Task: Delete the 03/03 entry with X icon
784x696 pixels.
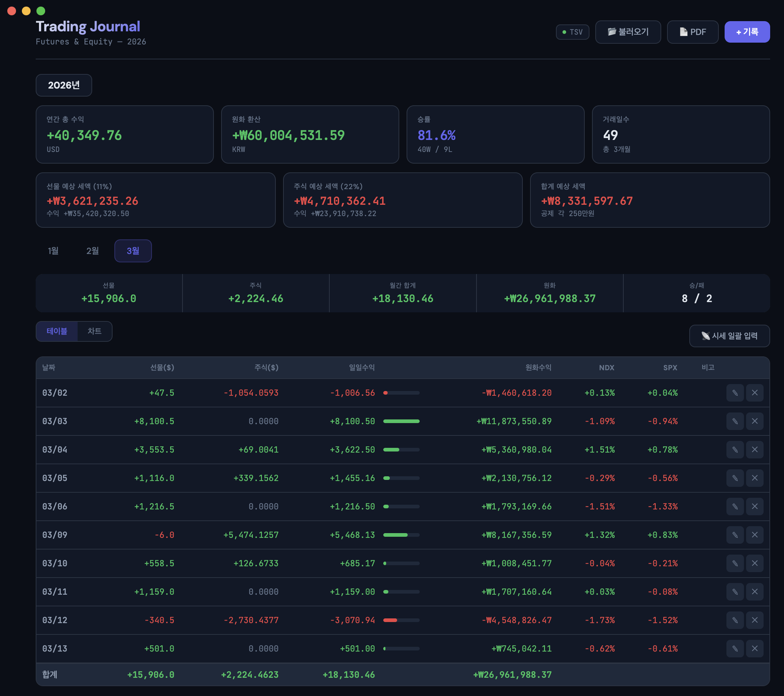Action: tap(754, 421)
